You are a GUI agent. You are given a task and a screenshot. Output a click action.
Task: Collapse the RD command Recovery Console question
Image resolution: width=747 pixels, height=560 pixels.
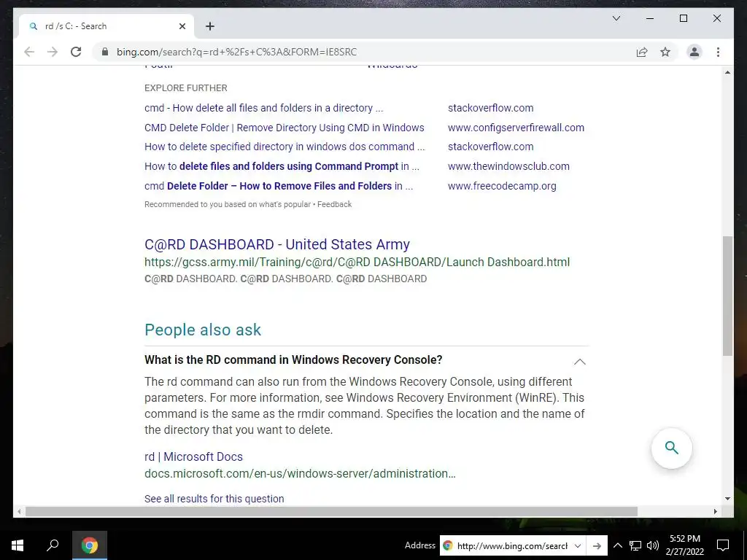(x=579, y=362)
